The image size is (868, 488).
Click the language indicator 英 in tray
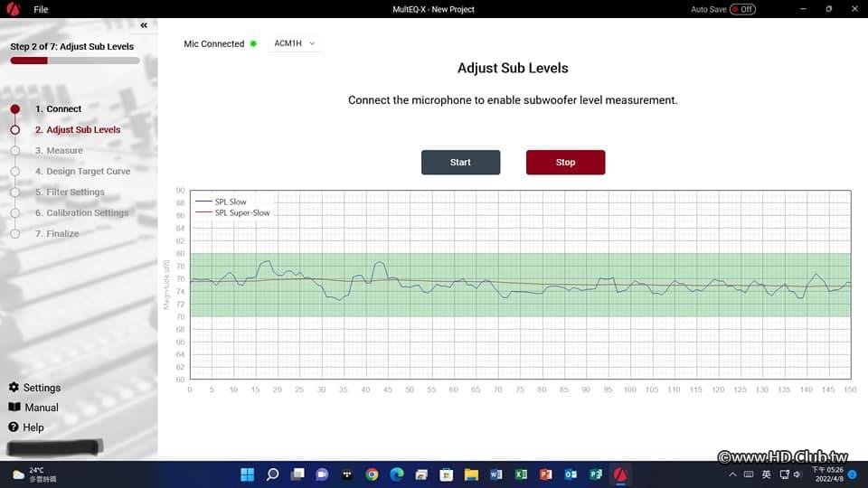(x=766, y=474)
